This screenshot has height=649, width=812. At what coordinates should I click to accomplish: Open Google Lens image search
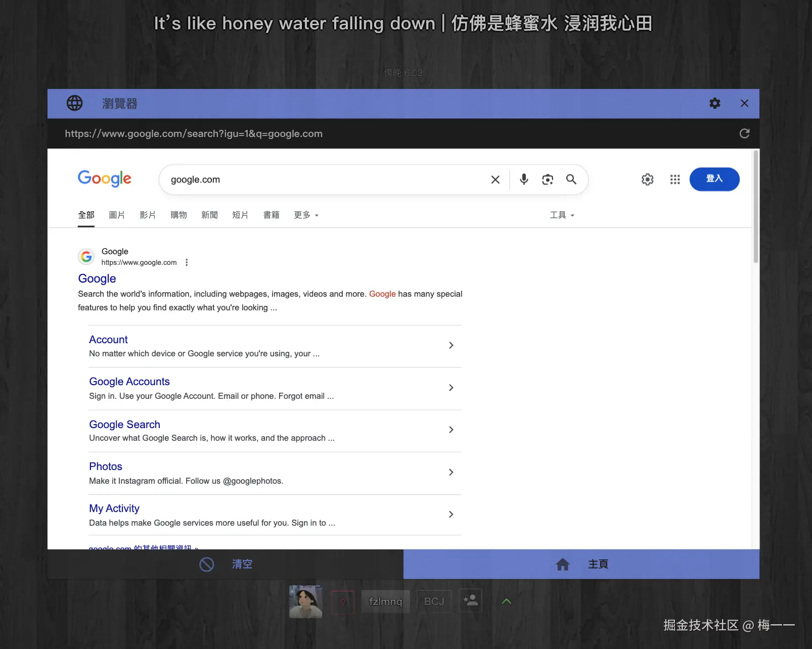tap(548, 179)
